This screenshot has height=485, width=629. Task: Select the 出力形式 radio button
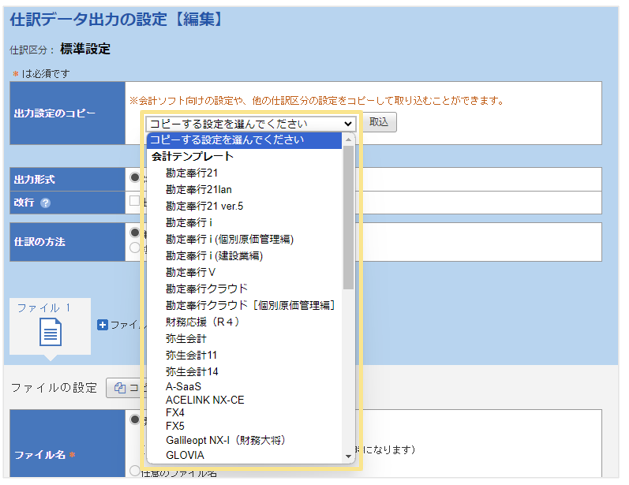(135, 178)
